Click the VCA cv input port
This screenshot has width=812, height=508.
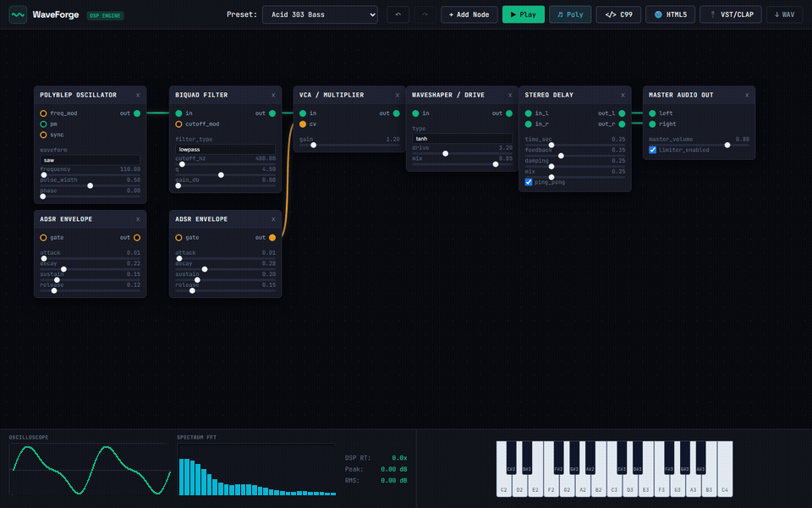[x=303, y=124]
